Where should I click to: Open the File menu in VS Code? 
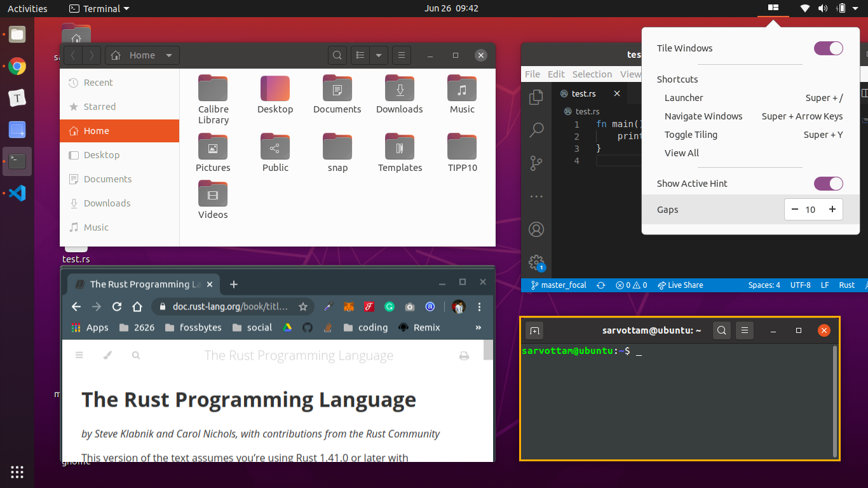click(x=532, y=74)
